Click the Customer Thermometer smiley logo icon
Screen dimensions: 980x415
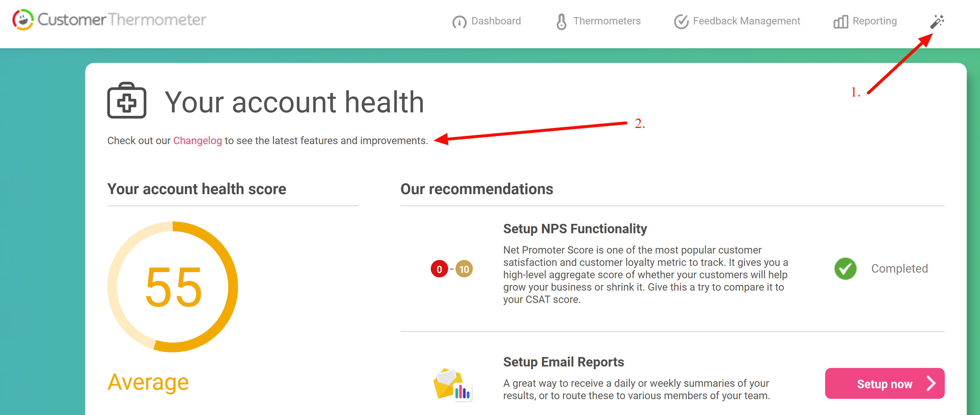click(x=23, y=20)
